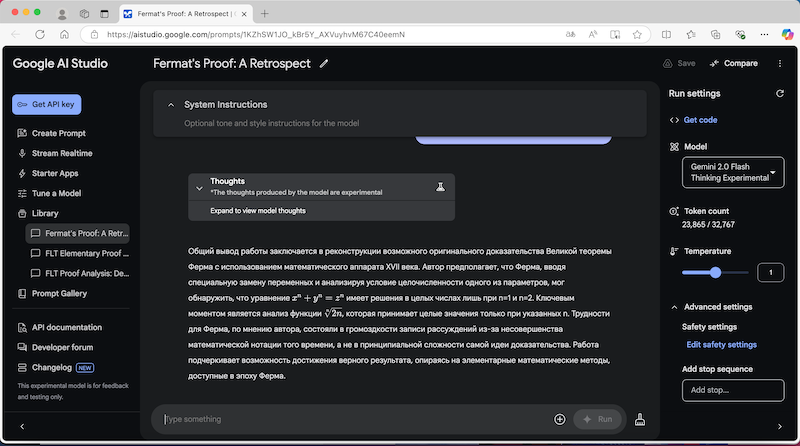Screen dimensions: 800x446
Task: Click the Temperature slider handle
Action: coord(716,272)
